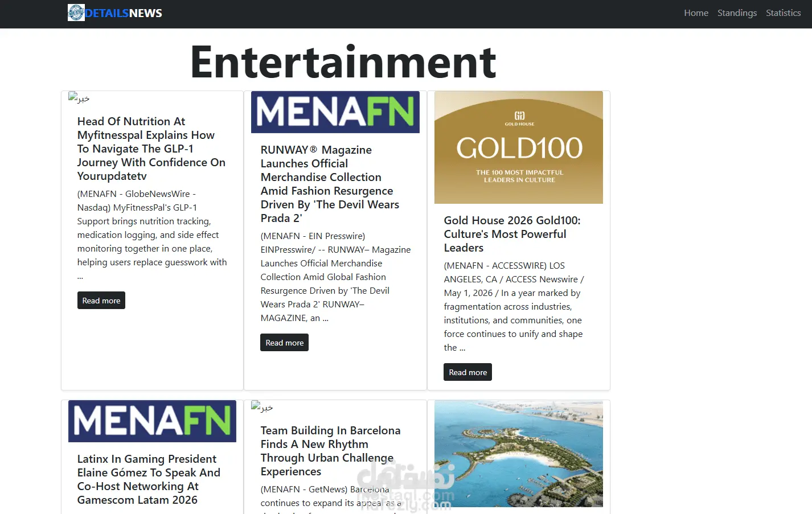Click the EIN Presswire summary paragraph

(x=336, y=277)
